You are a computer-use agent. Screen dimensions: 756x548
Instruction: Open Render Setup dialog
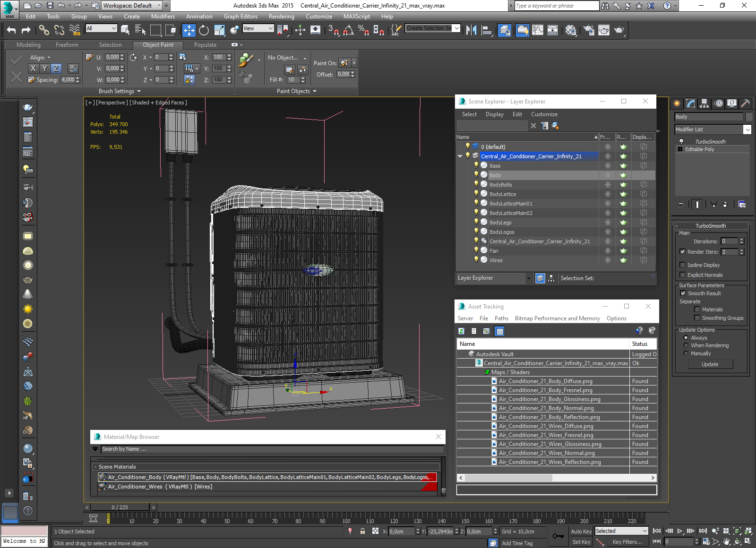(589, 30)
